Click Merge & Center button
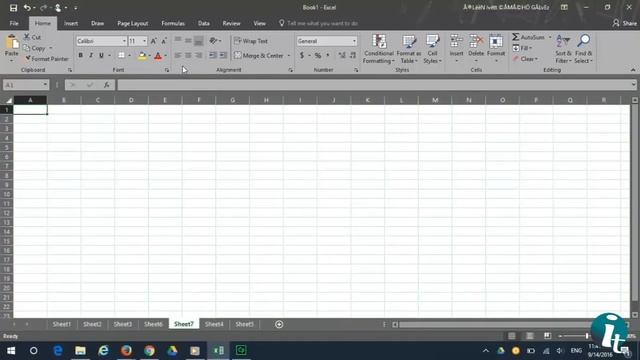640x360 pixels. tap(259, 56)
